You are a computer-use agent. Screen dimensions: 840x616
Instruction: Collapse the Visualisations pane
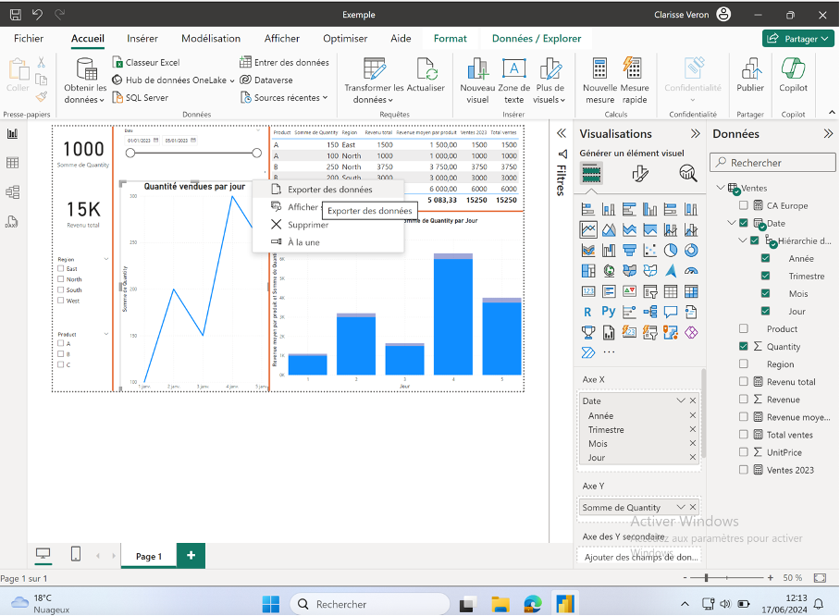696,133
